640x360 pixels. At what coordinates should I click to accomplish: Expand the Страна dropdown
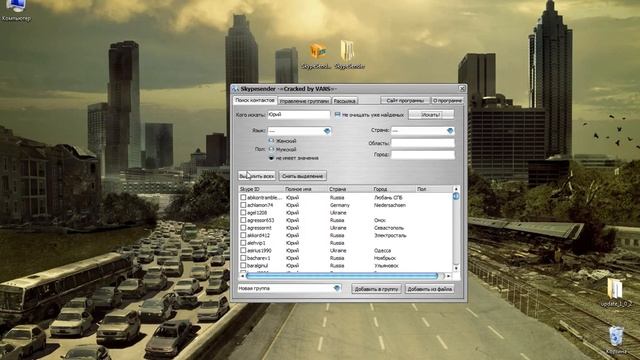[450, 131]
